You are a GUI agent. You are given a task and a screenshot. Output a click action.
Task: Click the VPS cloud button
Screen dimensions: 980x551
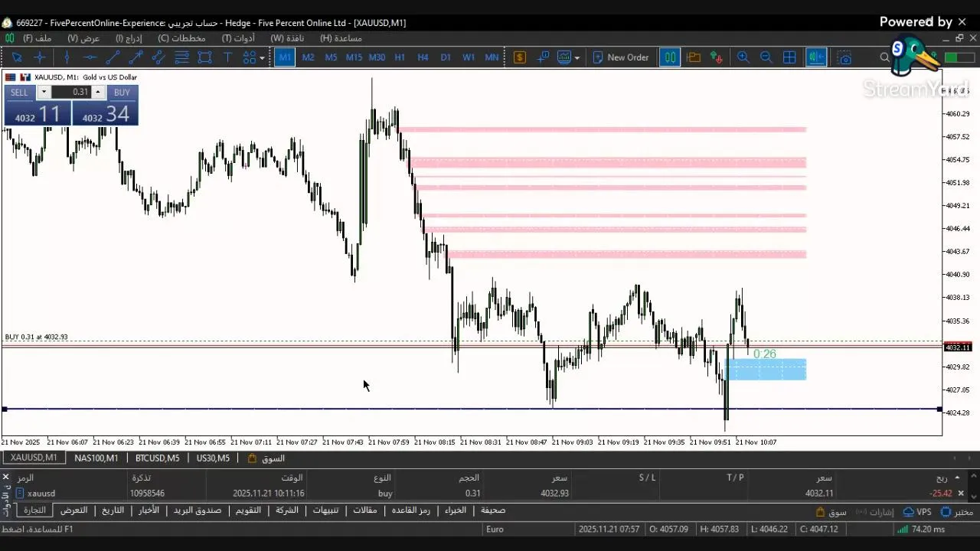pyautogui.click(x=917, y=512)
